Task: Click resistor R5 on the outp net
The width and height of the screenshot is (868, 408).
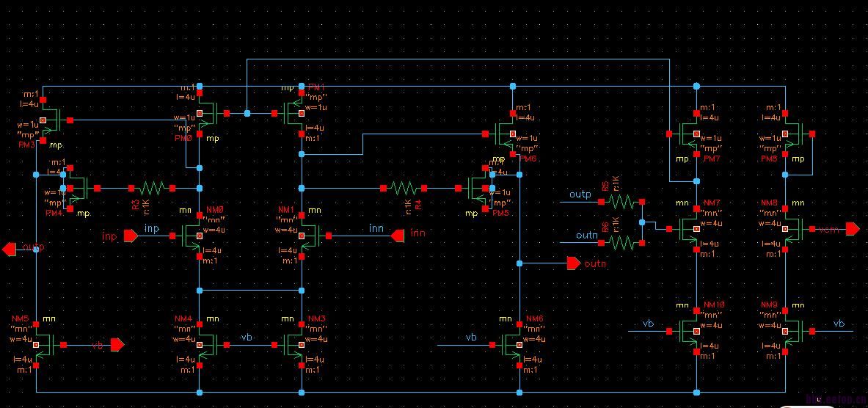Action: [x=621, y=201]
